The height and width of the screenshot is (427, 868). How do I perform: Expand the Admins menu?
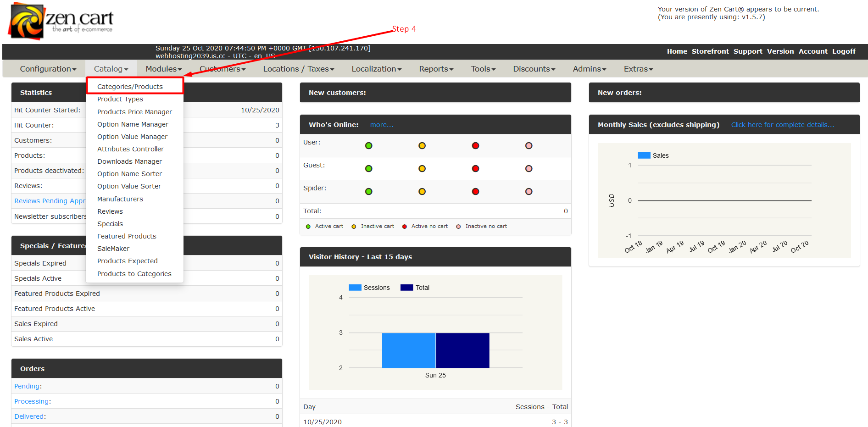click(590, 69)
